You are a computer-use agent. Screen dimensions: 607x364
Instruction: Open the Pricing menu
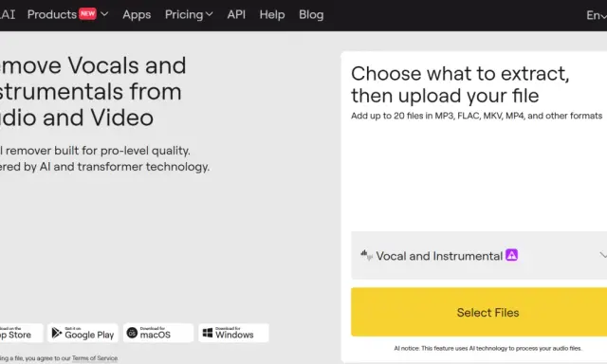pos(184,15)
